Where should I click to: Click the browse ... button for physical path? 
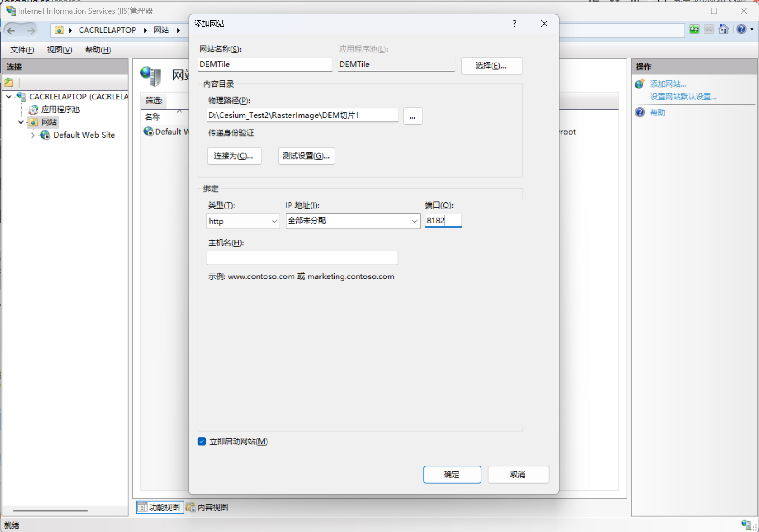coord(412,116)
